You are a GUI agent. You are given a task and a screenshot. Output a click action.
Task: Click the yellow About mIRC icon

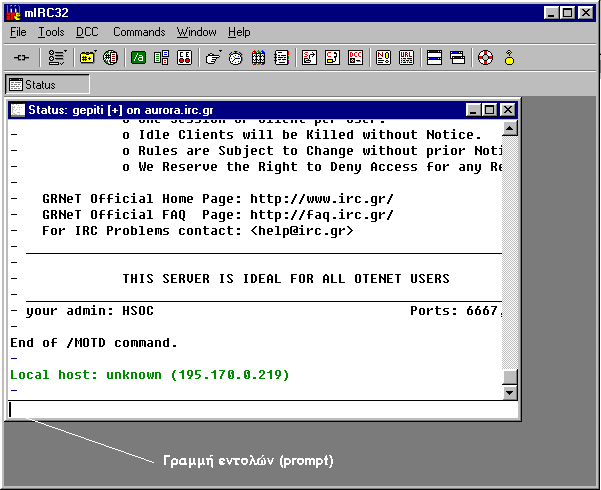pyautogui.click(x=509, y=58)
